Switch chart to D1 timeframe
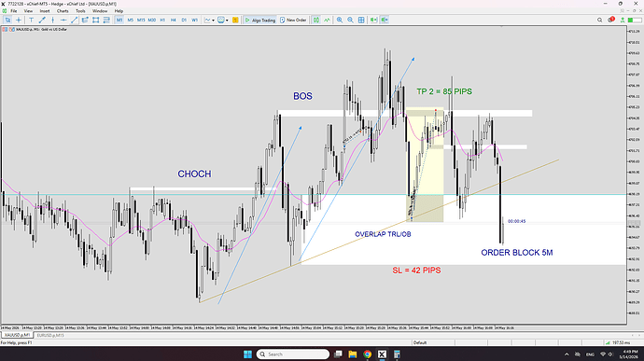The height and width of the screenshot is (361, 644). tap(184, 20)
